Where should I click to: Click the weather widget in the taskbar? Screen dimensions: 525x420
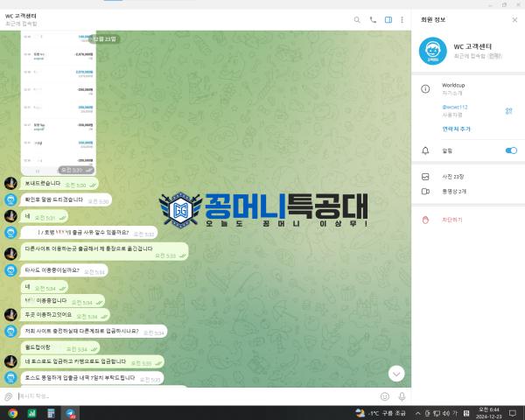(381, 413)
